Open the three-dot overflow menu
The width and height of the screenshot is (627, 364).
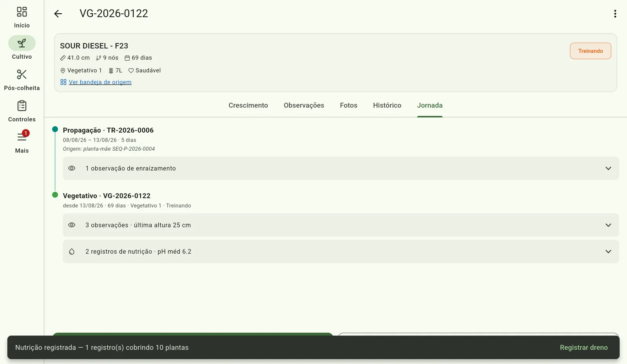click(x=615, y=14)
